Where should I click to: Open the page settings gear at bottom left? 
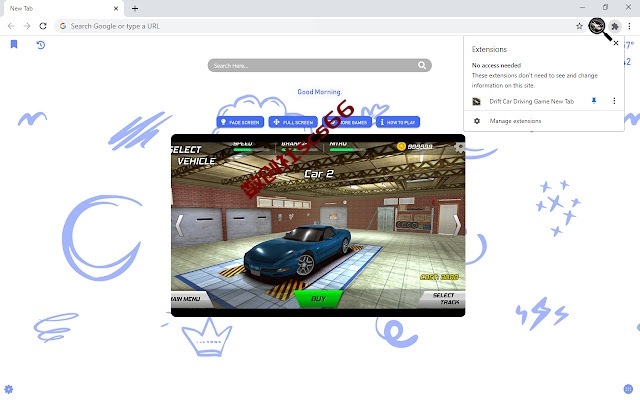pos(9,389)
